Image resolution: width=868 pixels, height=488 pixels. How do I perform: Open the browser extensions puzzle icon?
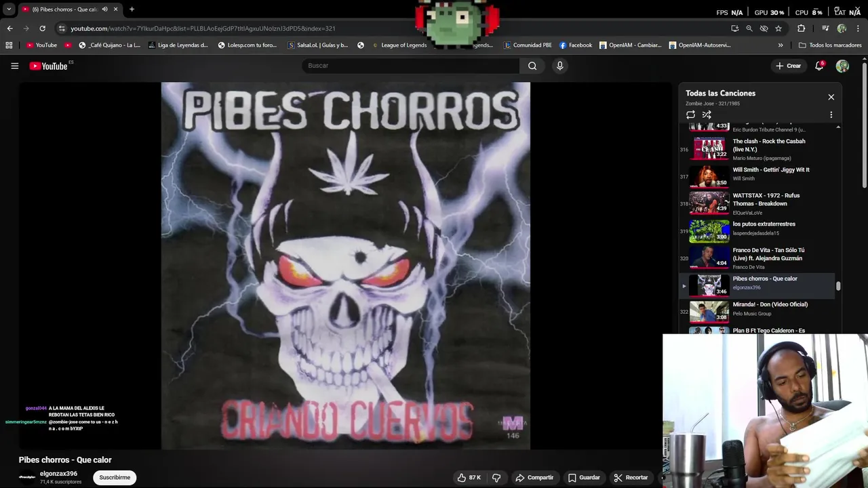[x=802, y=28]
